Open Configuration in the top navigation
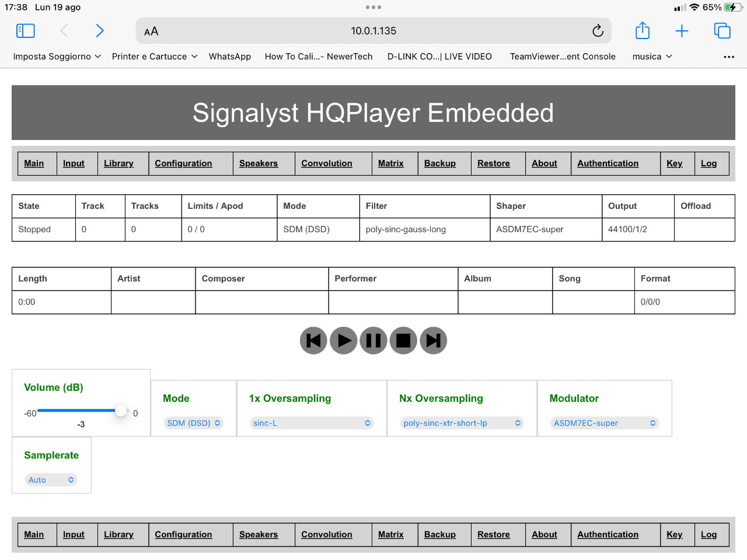 click(x=183, y=163)
